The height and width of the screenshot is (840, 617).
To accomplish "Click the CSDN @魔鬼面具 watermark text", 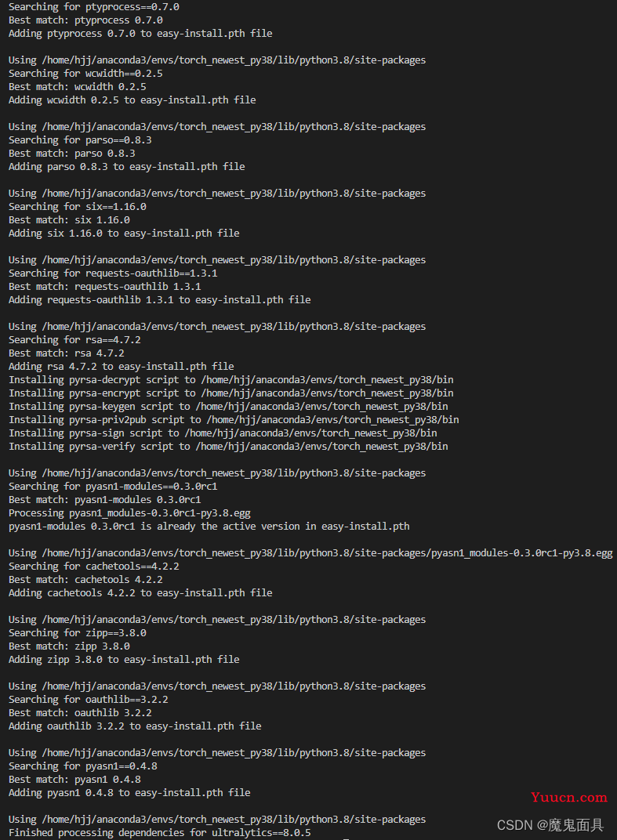I will pos(550,825).
